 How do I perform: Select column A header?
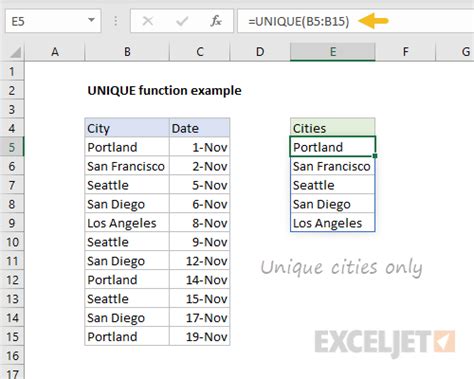coord(55,52)
